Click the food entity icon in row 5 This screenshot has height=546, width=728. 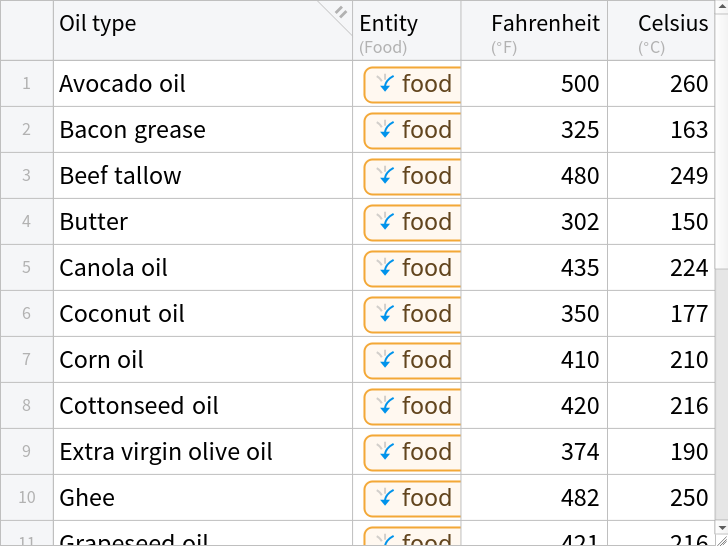click(x=383, y=268)
